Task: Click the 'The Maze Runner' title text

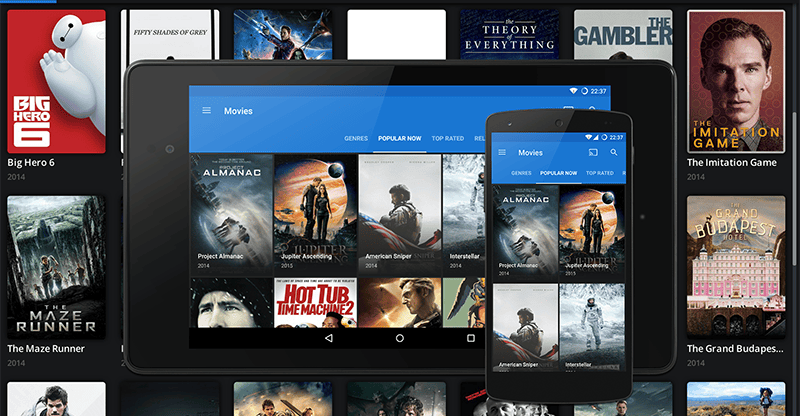Action: (x=46, y=349)
